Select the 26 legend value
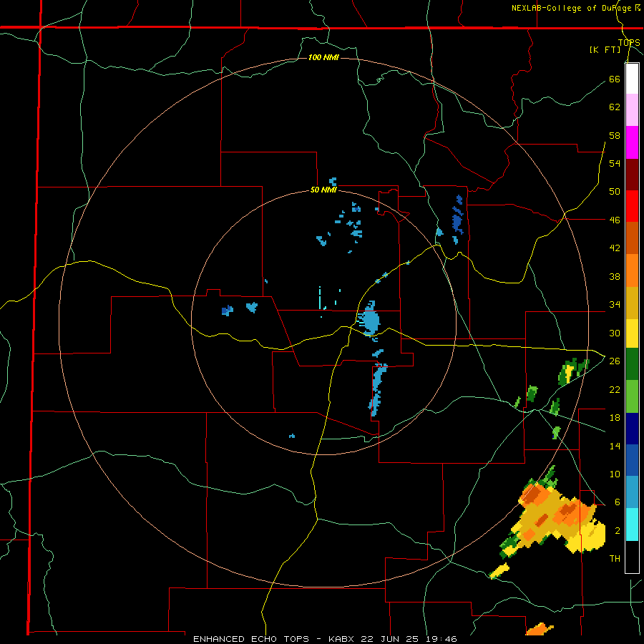The image size is (644, 644). coord(615,361)
